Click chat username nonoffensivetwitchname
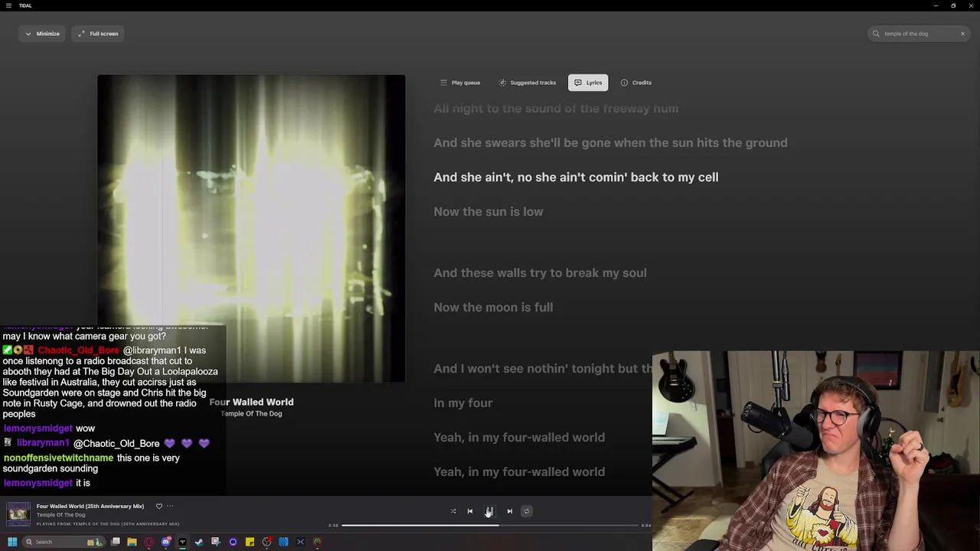This screenshot has height=551, width=980. [58, 458]
